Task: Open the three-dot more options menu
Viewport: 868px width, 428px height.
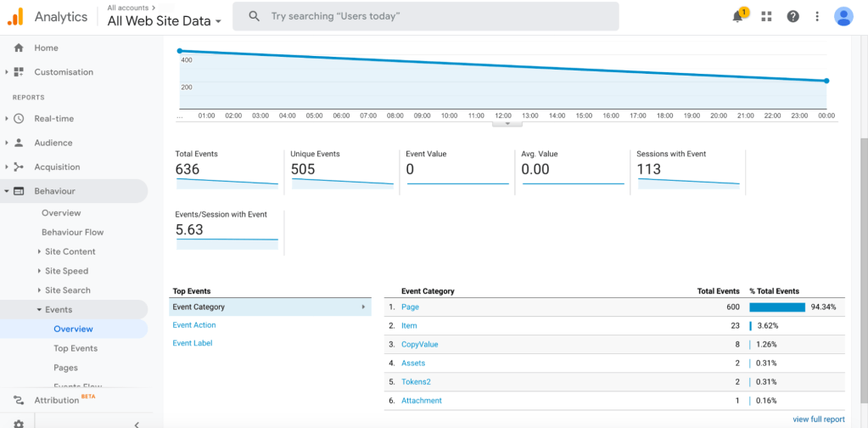Action: point(817,16)
